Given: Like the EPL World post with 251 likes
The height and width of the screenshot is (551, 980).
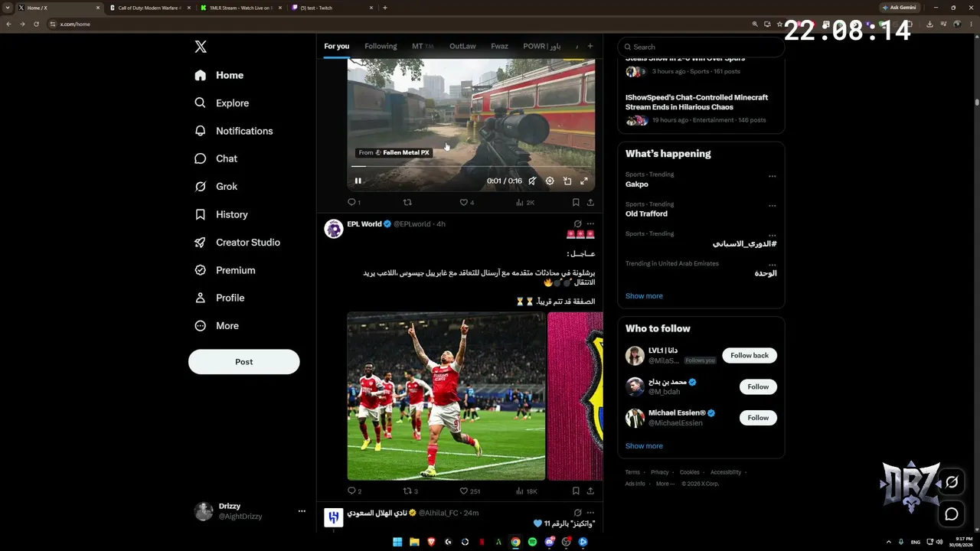Looking at the screenshot, I should pos(469,491).
